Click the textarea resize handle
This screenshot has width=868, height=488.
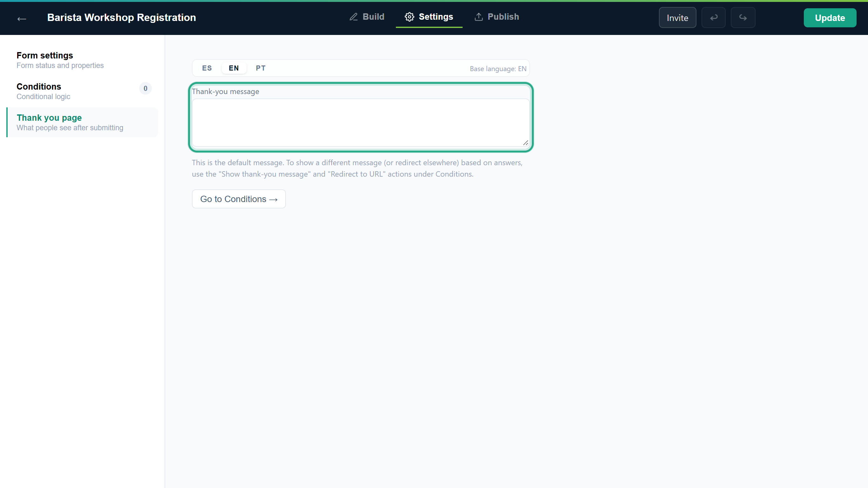tap(525, 143)
